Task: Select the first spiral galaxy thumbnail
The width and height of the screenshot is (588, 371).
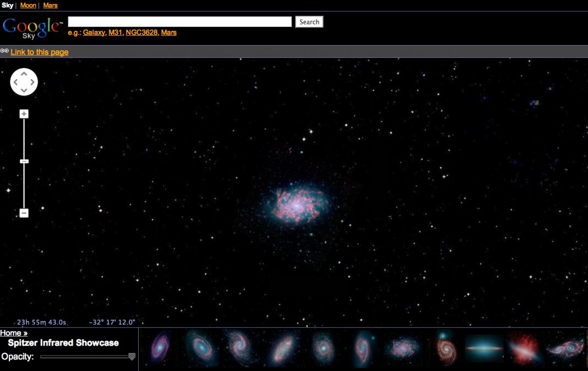Action: pyautogui.click(x=159, y=348)
